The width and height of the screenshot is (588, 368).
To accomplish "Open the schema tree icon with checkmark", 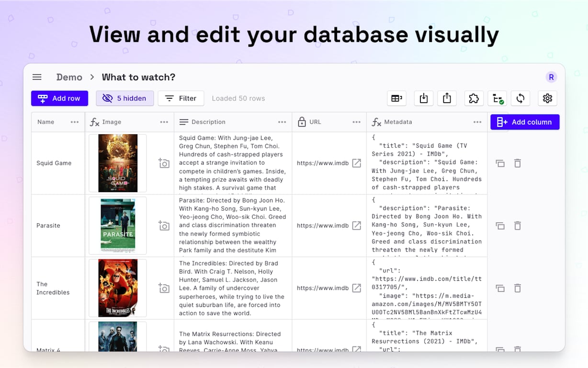I will point(498,98).
